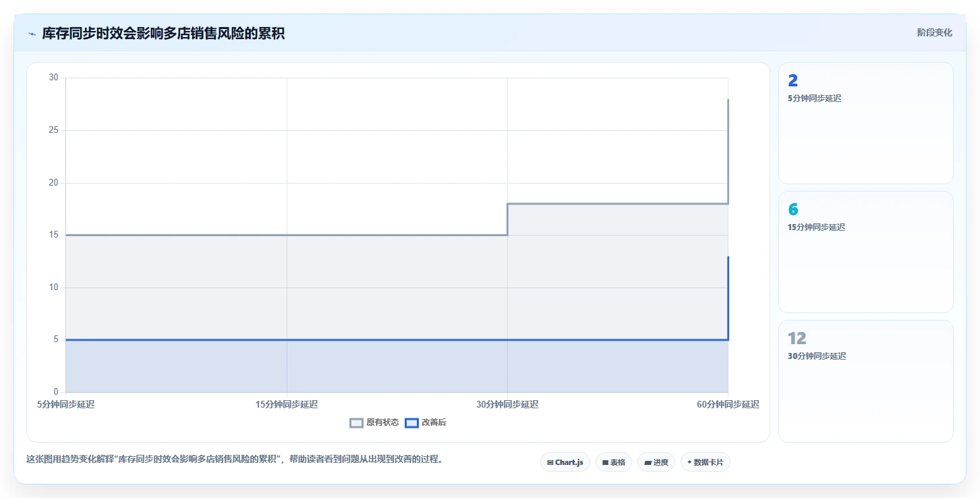This screenshot has height=498, width=980.
Task: Click the value 6 in second card
Action: [x=792, y=209]
